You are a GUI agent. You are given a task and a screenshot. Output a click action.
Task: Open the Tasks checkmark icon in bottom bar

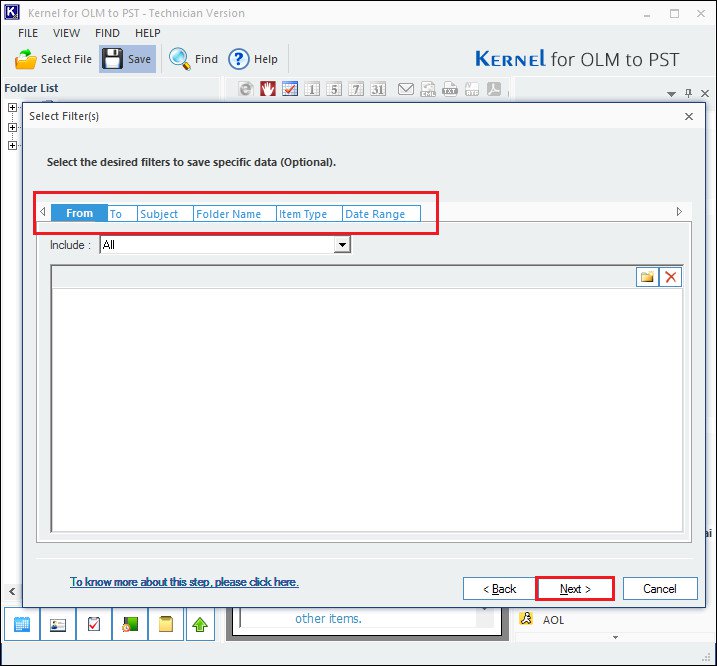(94, 624)
